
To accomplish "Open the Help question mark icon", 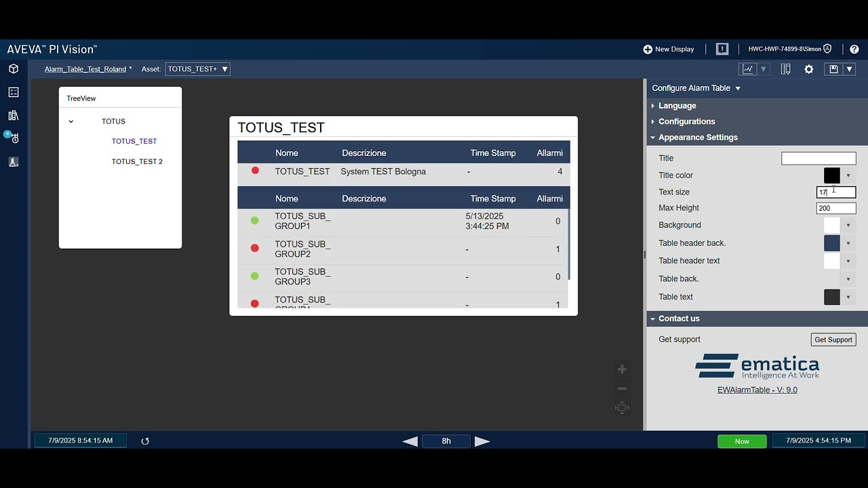I will [x=854, y=49].
